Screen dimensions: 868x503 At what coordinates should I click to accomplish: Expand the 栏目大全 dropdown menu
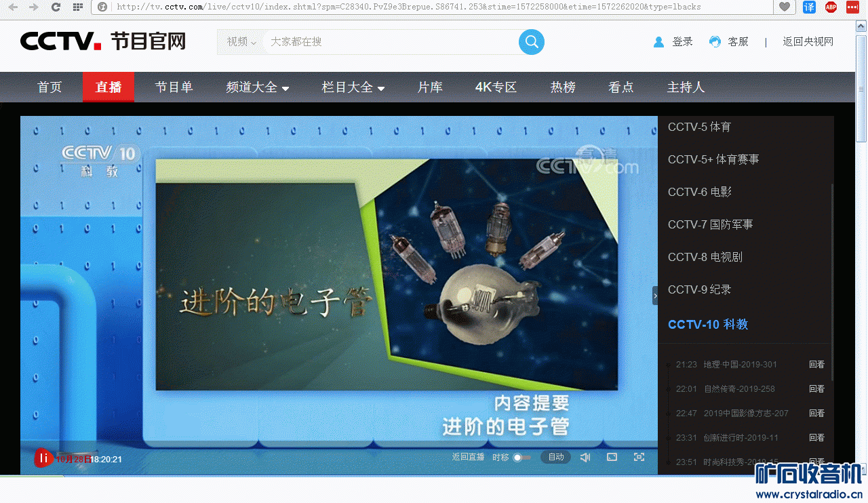pos(353,87)
